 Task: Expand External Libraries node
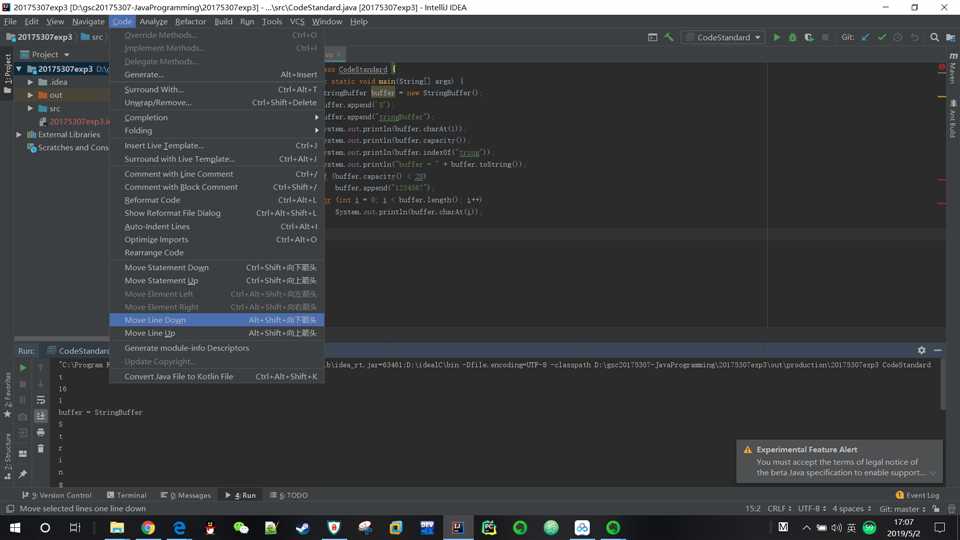click(19, 135)
